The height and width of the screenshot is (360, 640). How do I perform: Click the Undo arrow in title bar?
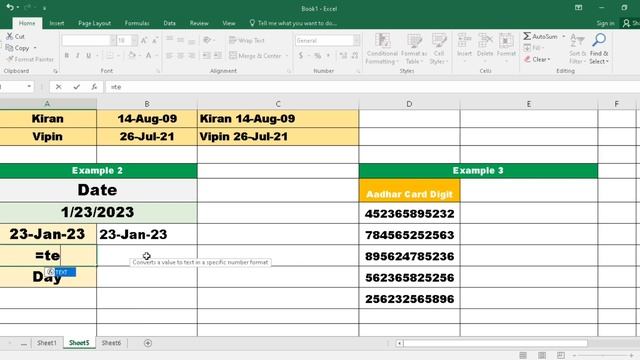click(x=10, y=8)
